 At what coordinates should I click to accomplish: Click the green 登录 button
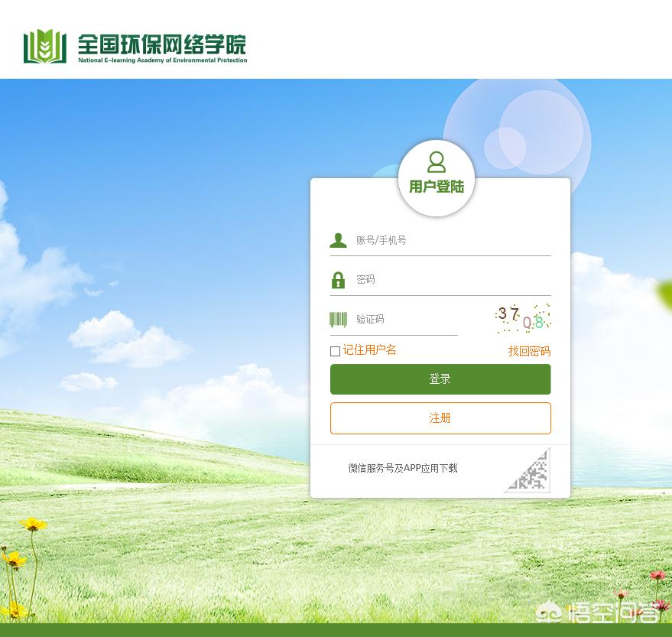(x=440, y=379)
